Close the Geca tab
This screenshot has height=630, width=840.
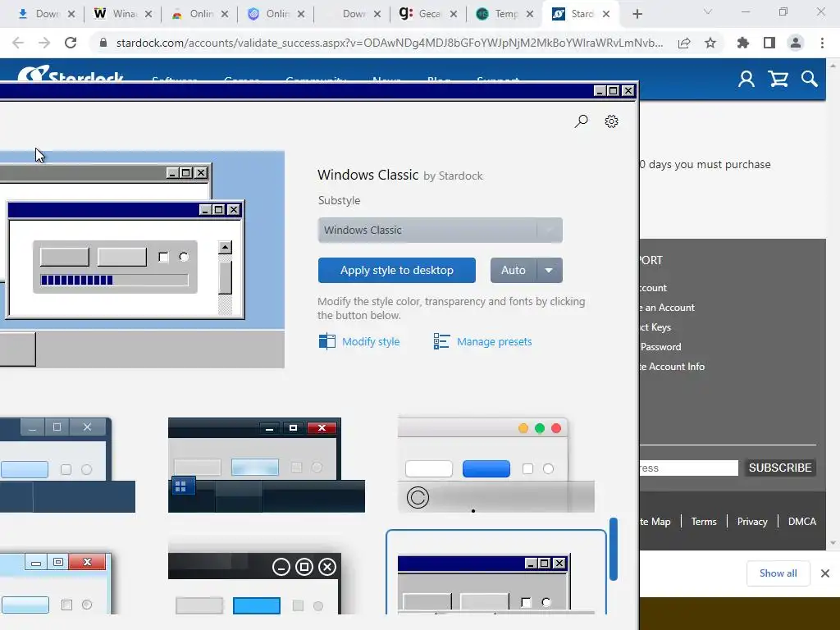tap(454, 14)
